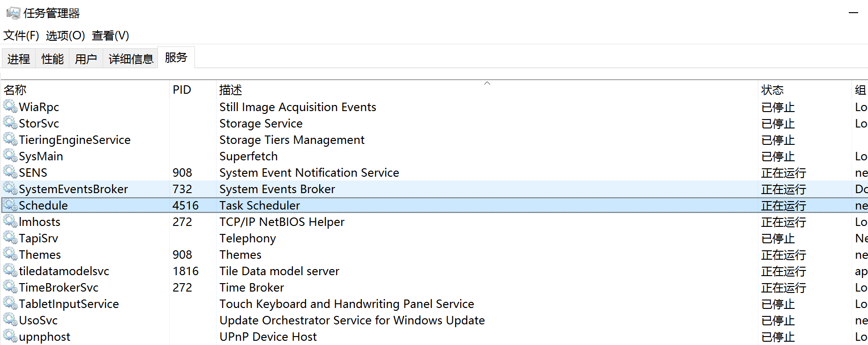Click the gear icon beside TieringEngineService
The width and height of the screenshot is (868, 345).
tap(10, 139)
